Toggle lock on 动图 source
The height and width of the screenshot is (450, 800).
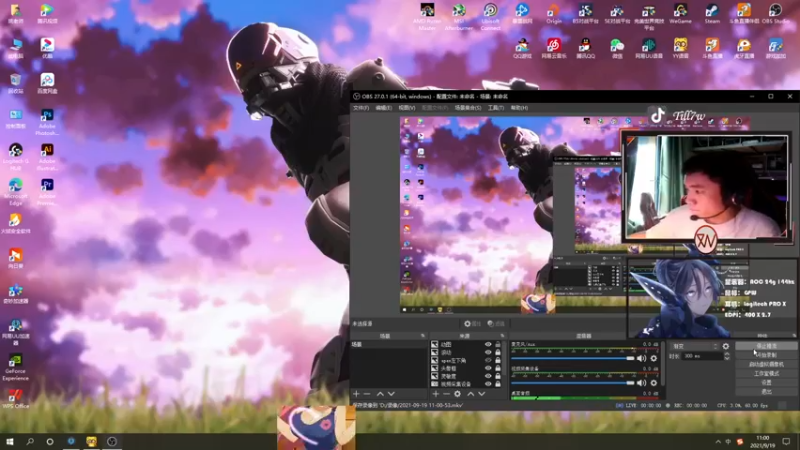tap(498, 344)
